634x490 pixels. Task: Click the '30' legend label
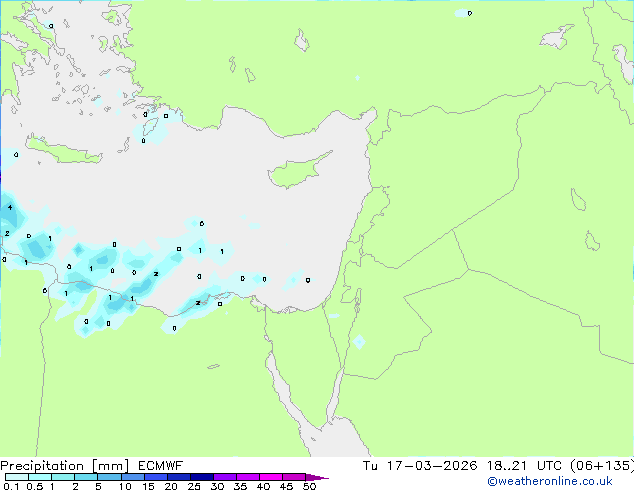point(217,486)
